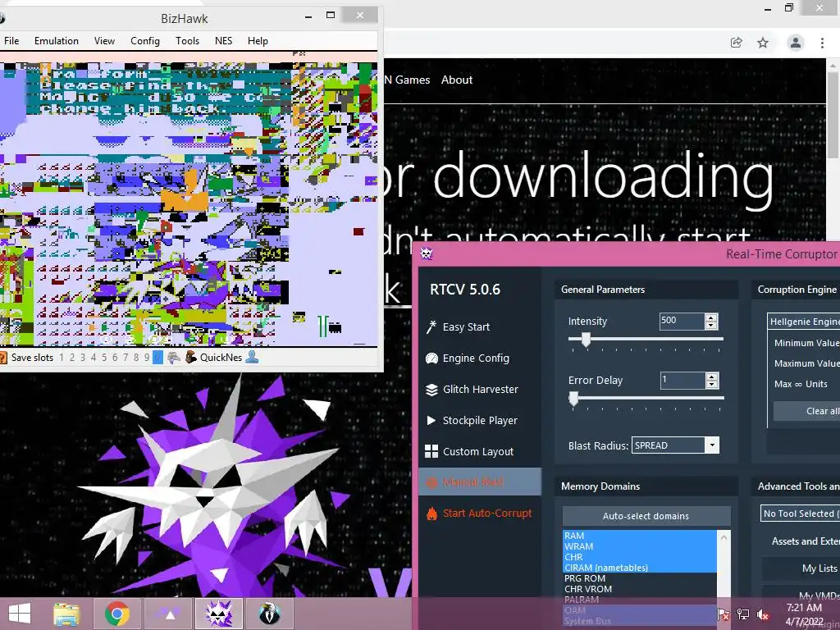Click the Action Center flag tray icon
Screen dimensions: 840x630
[724, 614]
